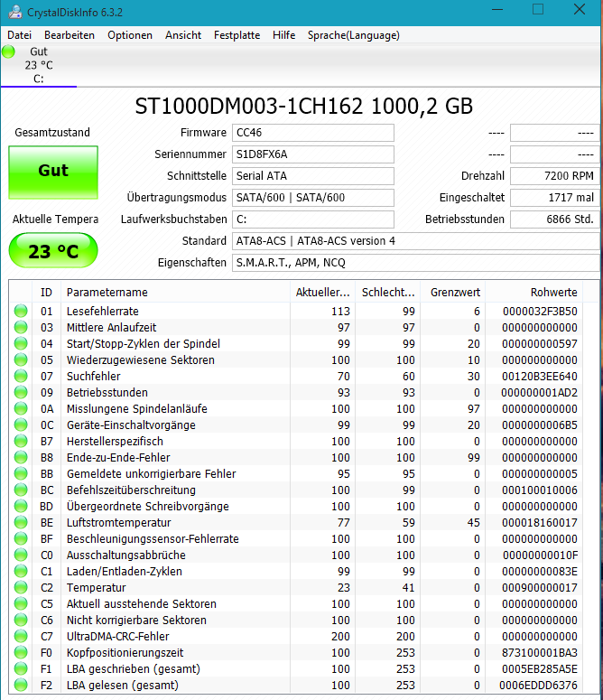Screen dimensions: 603x700
Task: Click the Rohwerte column header
Action: click(x=533, y=292)
